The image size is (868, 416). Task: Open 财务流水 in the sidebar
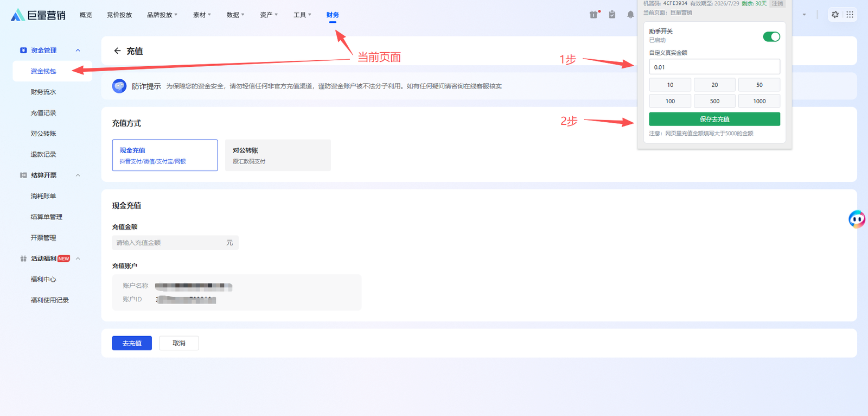[43, 92]
